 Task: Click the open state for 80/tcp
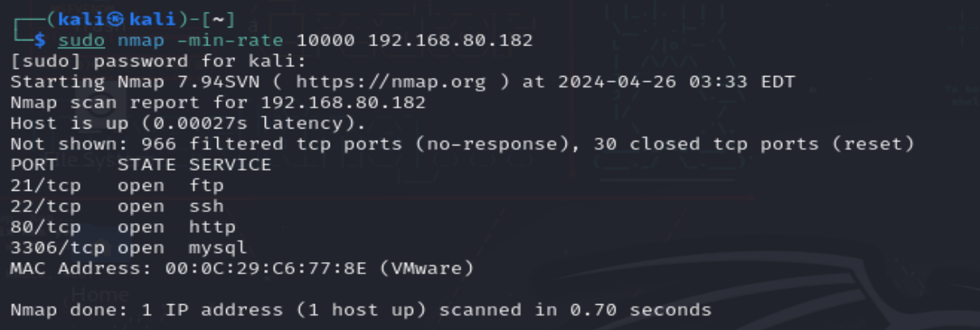coord(141,227)
